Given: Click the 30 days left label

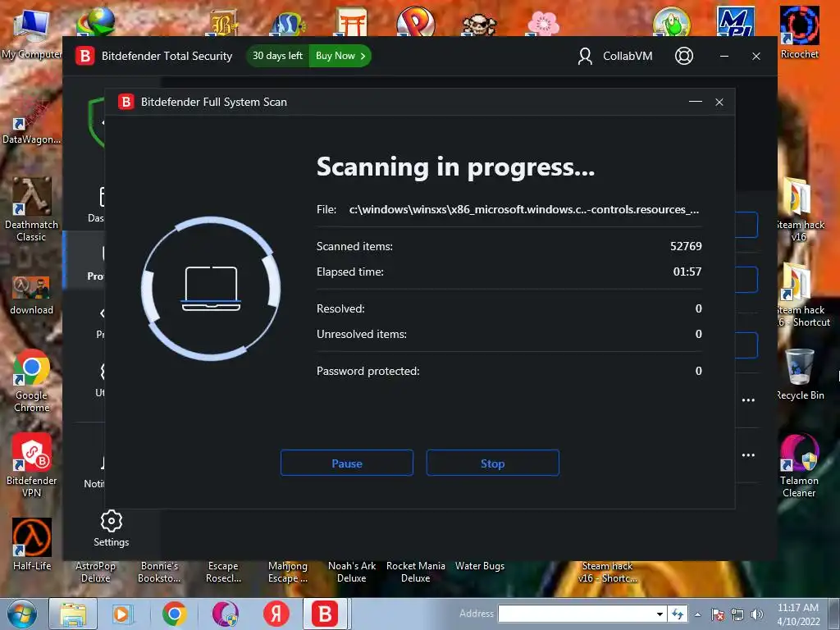Looking at the screenshot, I should pos(277,56).
